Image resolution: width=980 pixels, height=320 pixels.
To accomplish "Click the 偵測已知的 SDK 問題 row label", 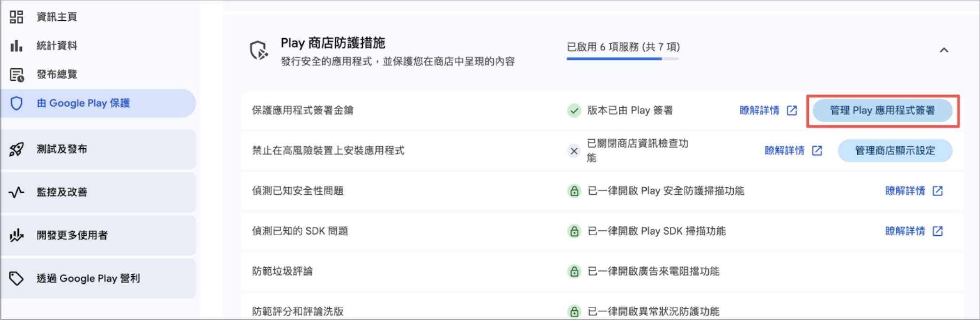I will click(300, 231).
